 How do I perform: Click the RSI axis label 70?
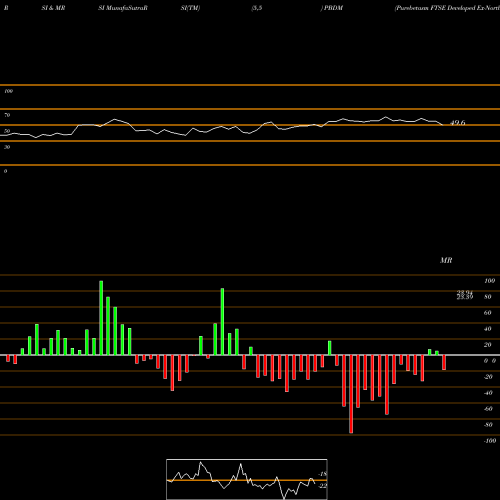coord(7,115)
